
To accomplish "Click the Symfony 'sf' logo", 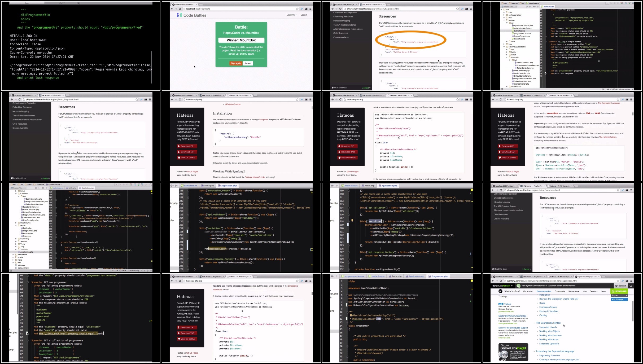I will click(500, 291).
